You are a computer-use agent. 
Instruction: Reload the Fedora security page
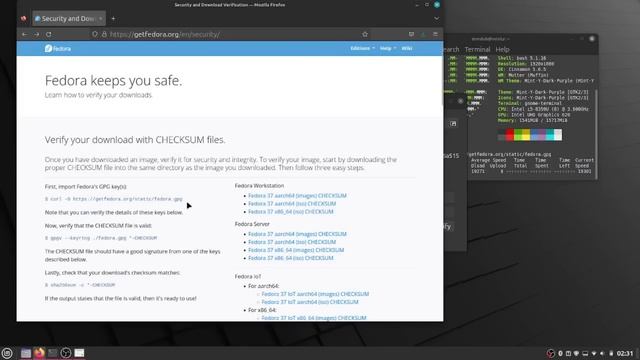49,35
